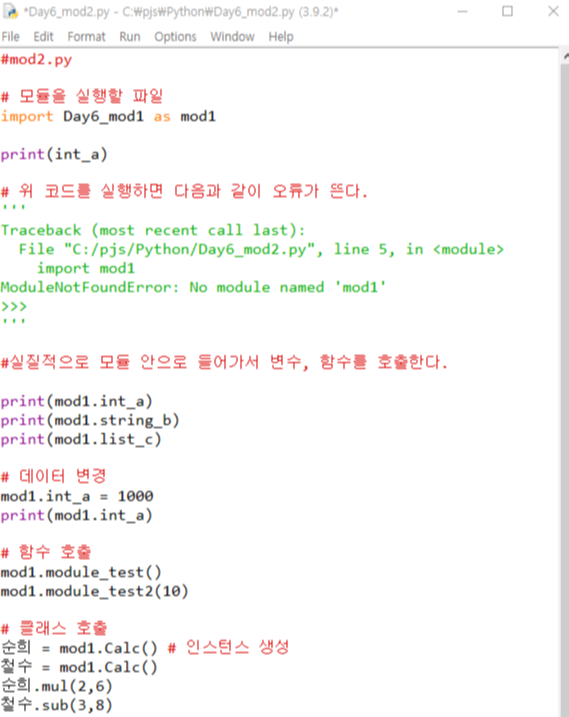Image resolution: width=569 pixels, height=717 pixels.
Task: Click the '철수 = mod1.Calc()' line
Action: click(79, 667)
